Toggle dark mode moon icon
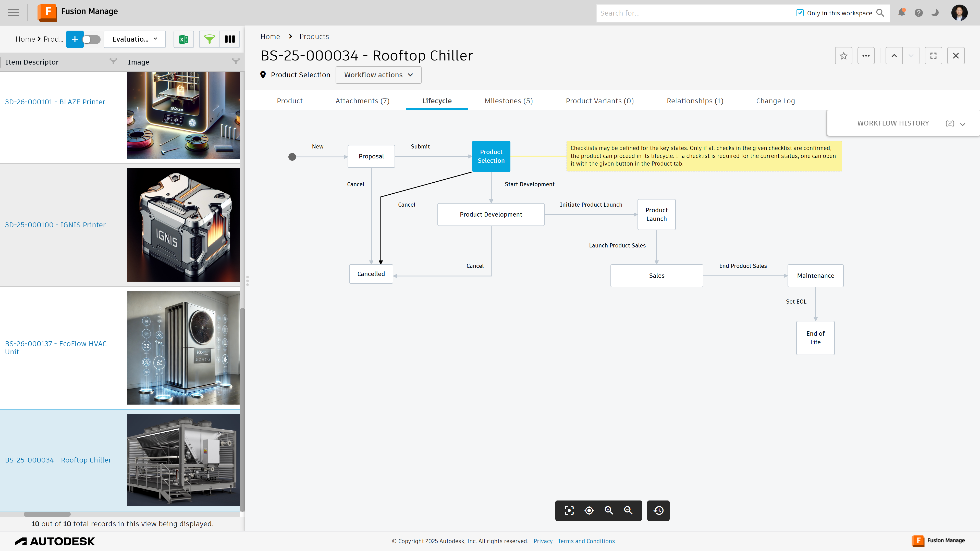This screenshot has width=980, height=551. click(935, 13)
